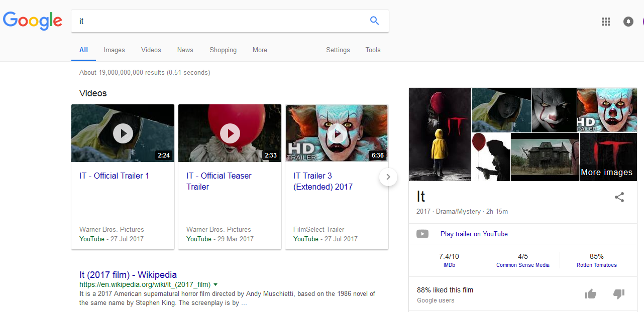Click the blue search magnifier icon
The width and height of the screenshot is (644, 312).
[x=374, y=21]
